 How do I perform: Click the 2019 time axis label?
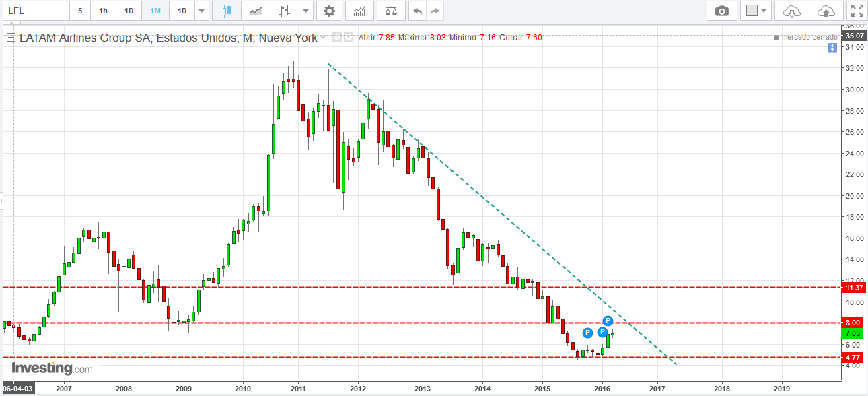782,389
